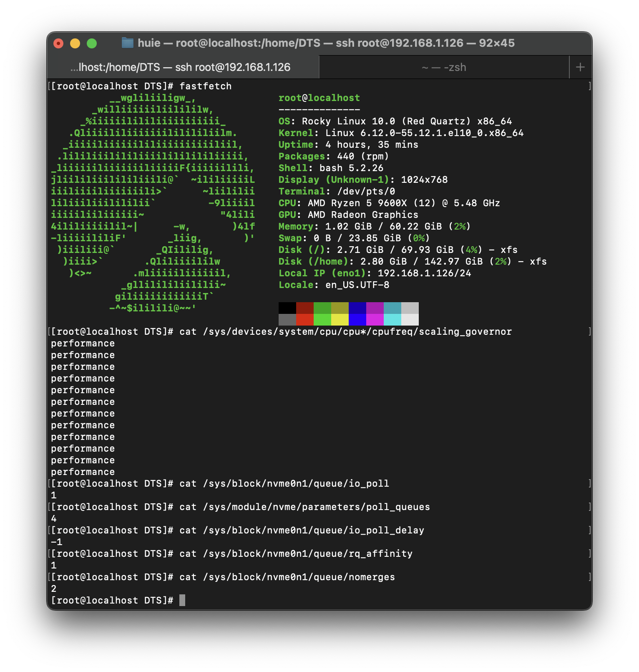
Task: Select the ssh root@192.168.1.126 tab
Action: click(x=180, y=67)
